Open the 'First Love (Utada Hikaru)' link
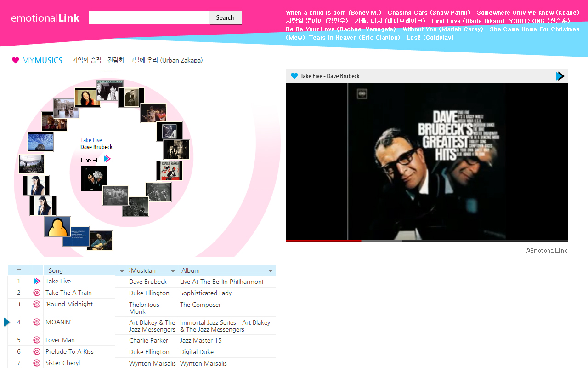Viewport: 588px width, 368px height. (x=468, y=21)
